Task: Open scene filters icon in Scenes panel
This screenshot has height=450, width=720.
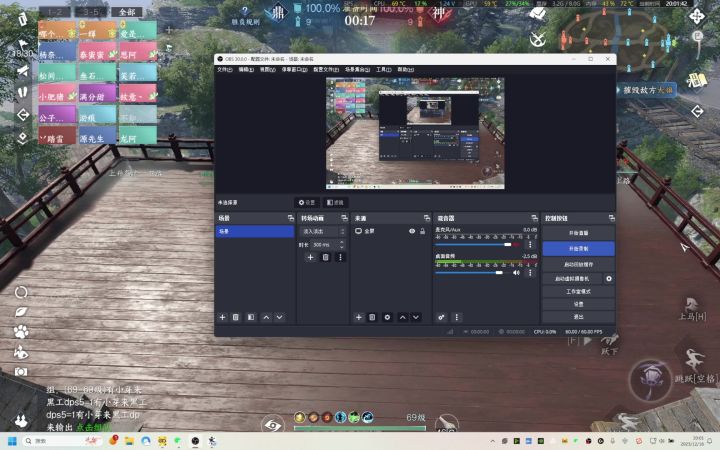Action: click(251, 317)
